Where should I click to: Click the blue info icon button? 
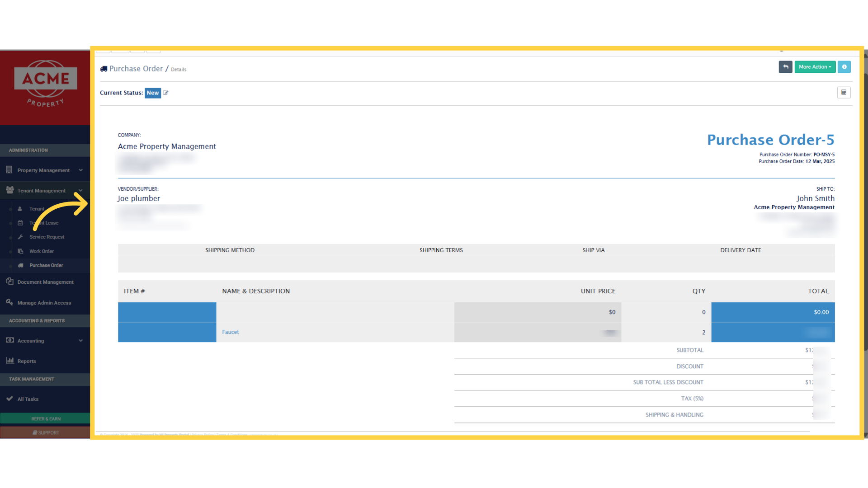click(844, 67)
